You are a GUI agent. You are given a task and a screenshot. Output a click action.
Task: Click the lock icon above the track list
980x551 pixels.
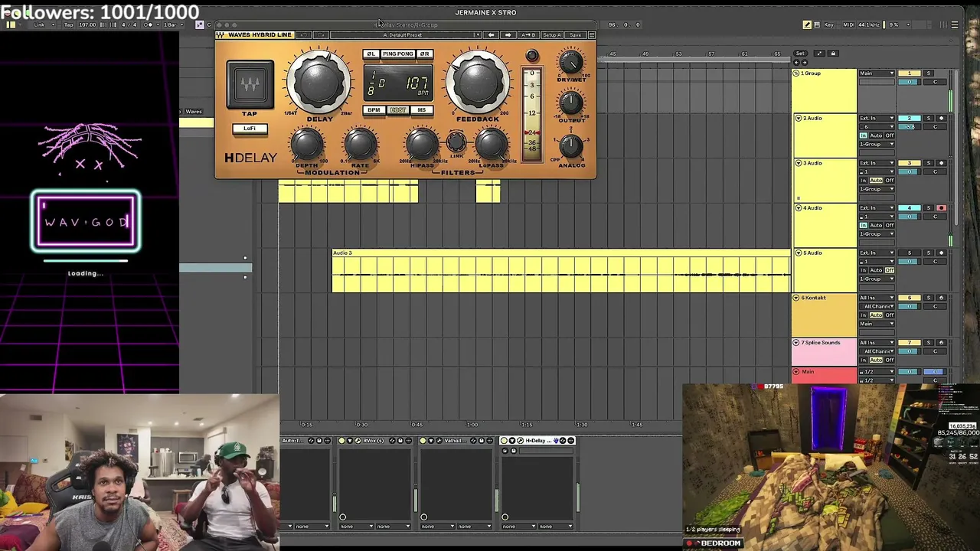click(x=834, y=54)
